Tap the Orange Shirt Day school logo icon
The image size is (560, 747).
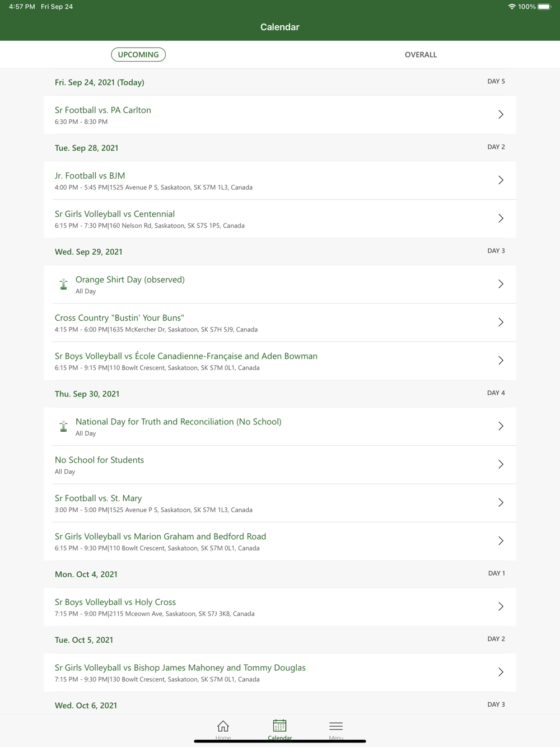click(64, 284)
